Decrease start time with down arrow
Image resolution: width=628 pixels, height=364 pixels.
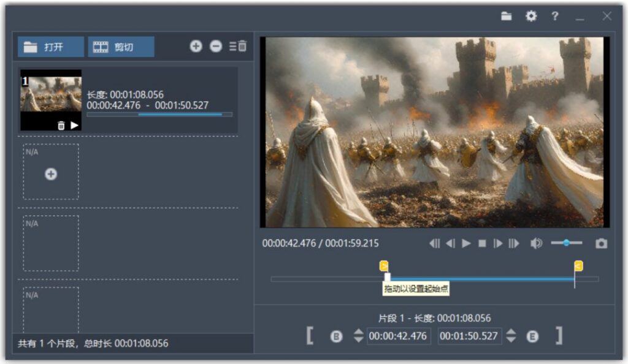click(358, 339)
